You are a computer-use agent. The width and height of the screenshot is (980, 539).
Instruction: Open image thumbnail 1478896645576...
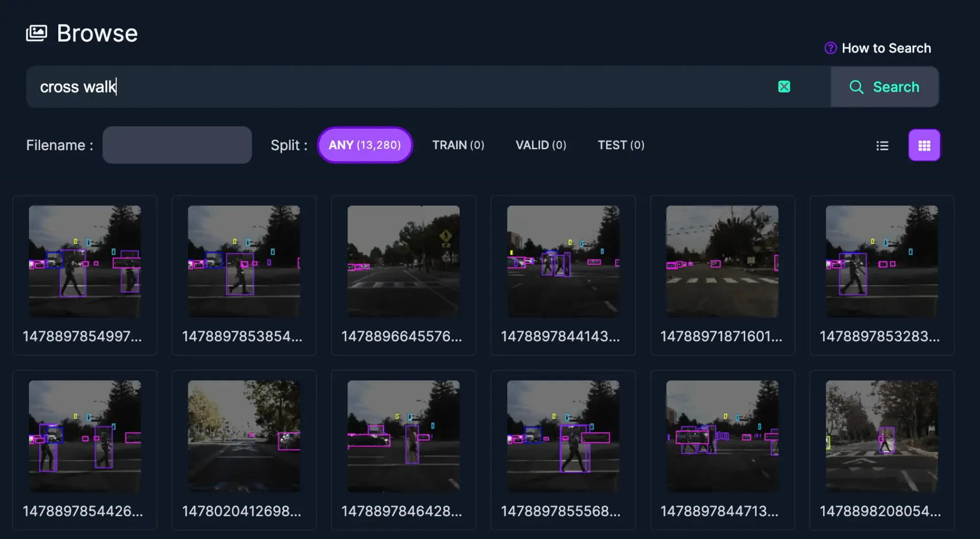[x=403, y=261]
